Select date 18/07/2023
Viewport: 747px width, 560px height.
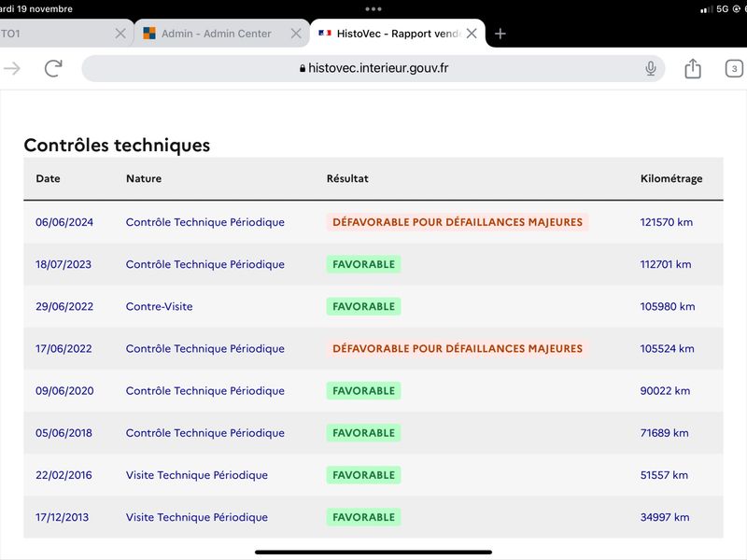(x=63, y=264)
